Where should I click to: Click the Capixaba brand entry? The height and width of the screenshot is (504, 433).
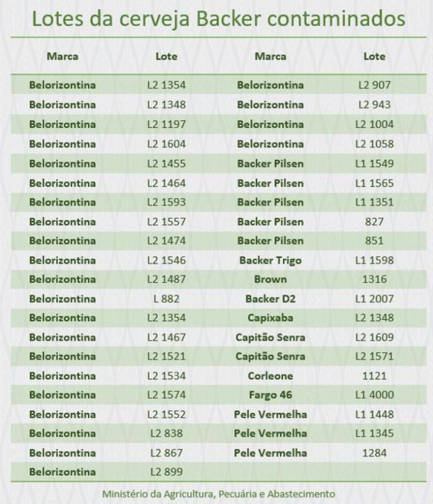tap(270, 318)
